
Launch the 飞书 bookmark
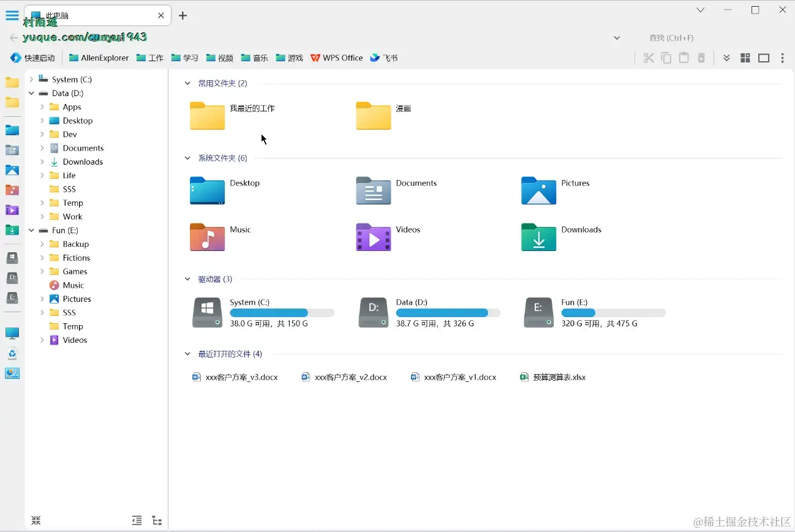(384, 58)
